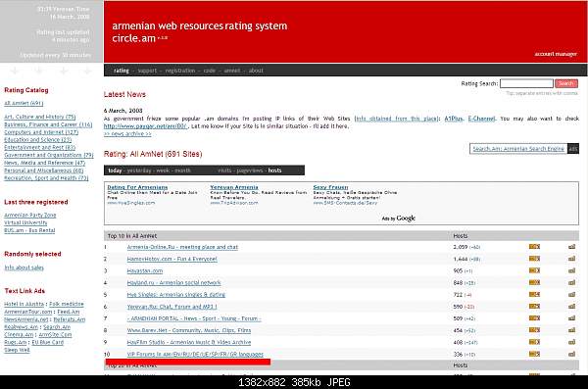Open Education and Science category
Viewport: 588px width, 389px height.
(37, 139)
